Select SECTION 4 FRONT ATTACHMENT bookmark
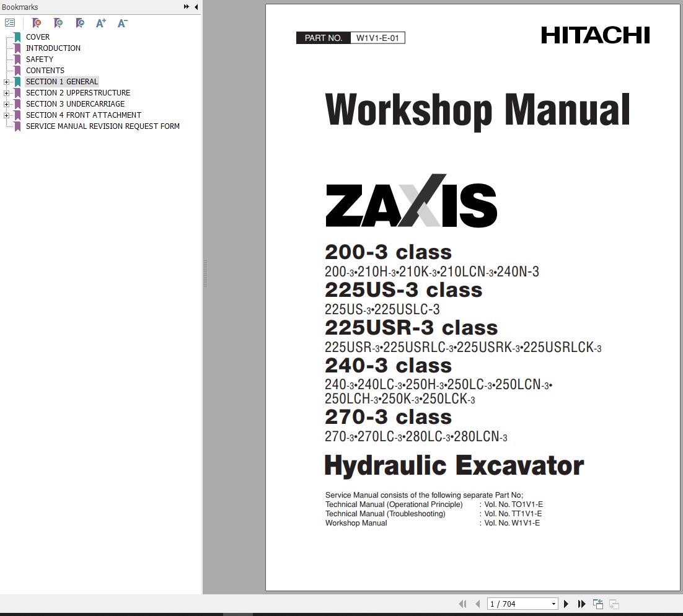This screenshot has width=683, height=616. pos(84,115)
